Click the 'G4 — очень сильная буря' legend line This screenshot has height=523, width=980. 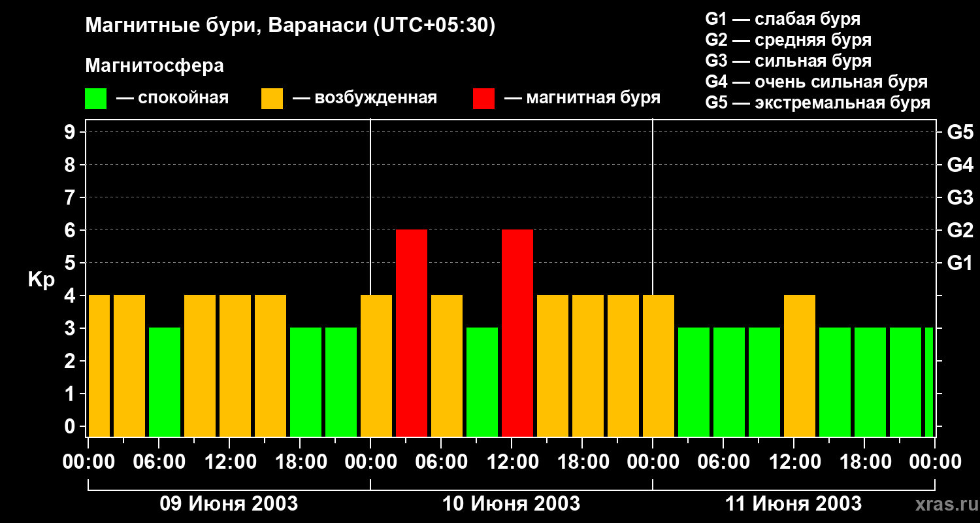tap(816, 82)
